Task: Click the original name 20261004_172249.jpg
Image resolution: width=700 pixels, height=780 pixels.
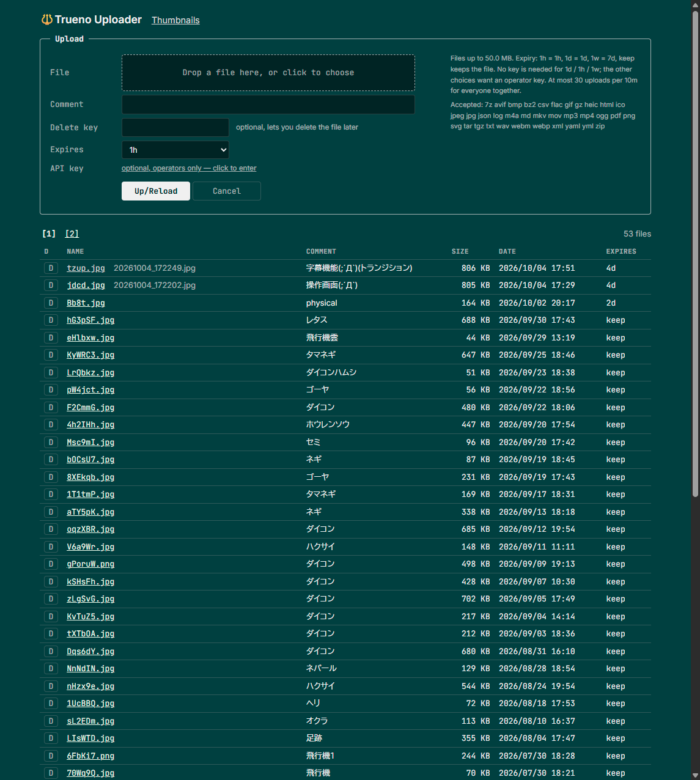Action: coord(155,268)
